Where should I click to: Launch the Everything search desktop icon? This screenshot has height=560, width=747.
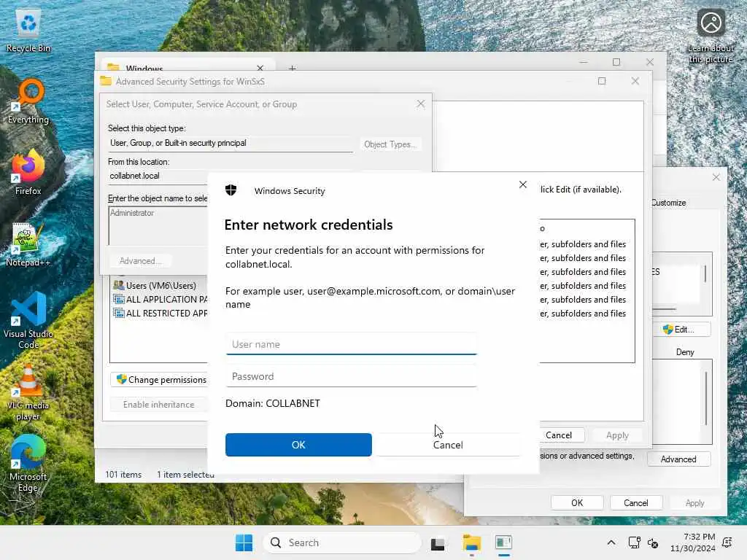pos(28,101)
